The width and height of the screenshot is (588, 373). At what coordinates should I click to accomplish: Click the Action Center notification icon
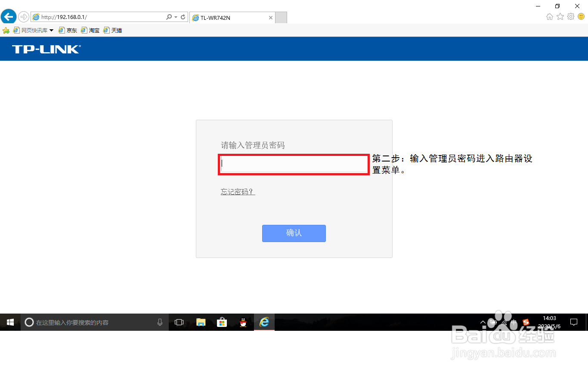574,322
